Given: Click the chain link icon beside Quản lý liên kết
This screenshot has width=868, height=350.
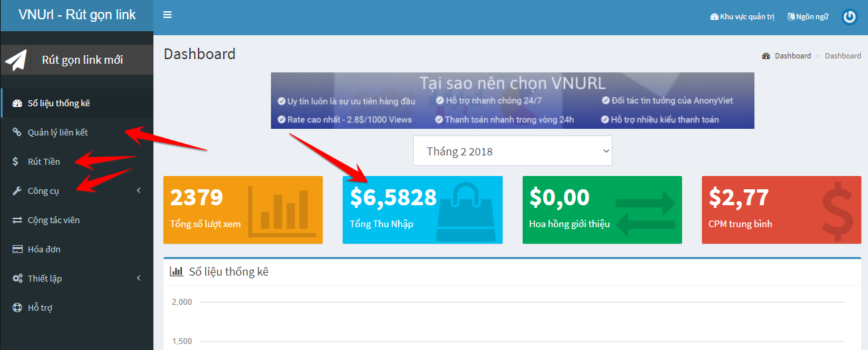Looking at the screenshot, I should point(17,132).
